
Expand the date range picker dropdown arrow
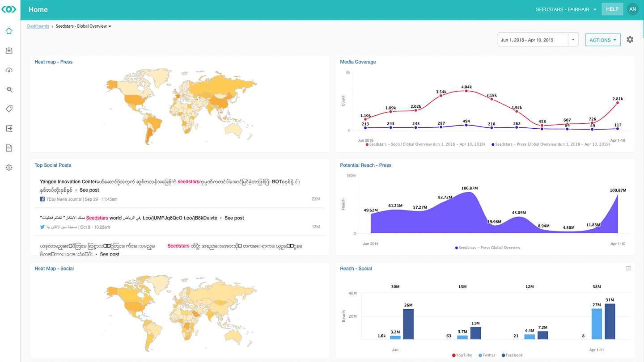[573, 39]
